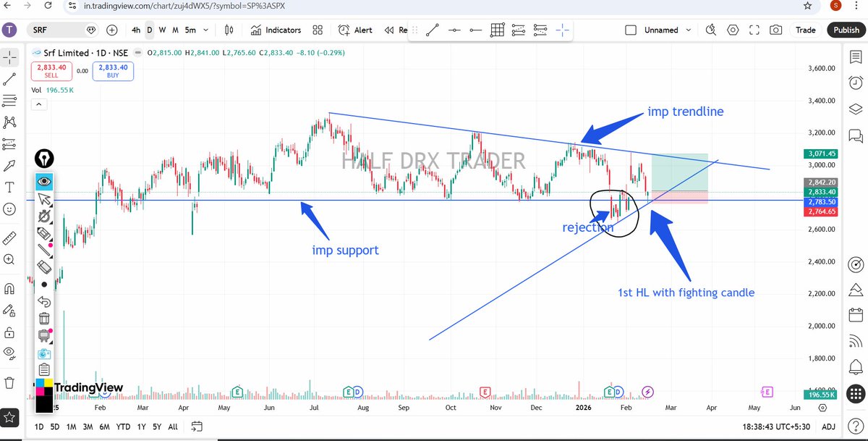This screenshot has height=441, width=868.
Task: Open the quick search icon
Action: point(711,30)
